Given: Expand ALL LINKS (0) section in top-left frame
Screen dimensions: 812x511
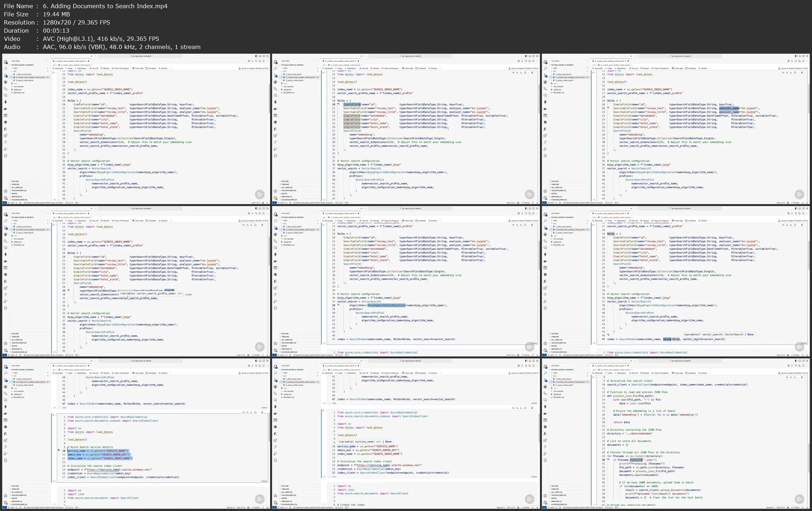Looking at the screenshot, I should click(x=30, y=187).
